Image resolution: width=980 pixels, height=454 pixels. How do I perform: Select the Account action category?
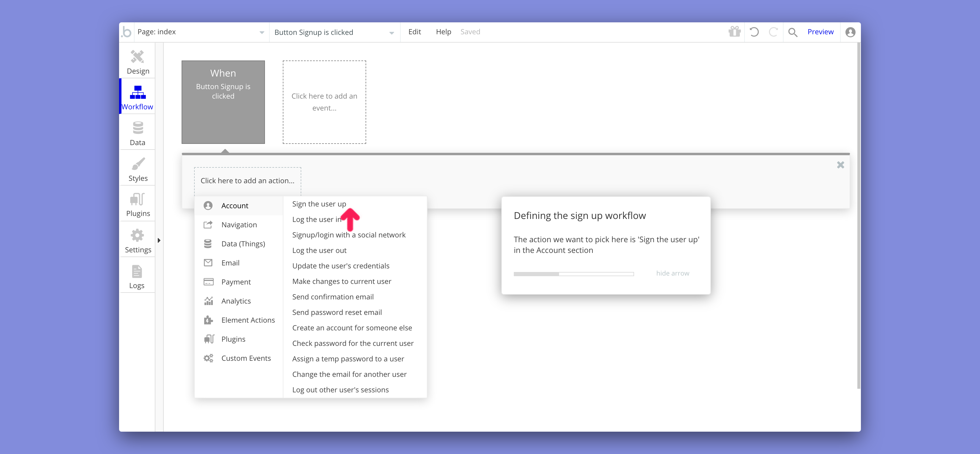coord(239,206)
